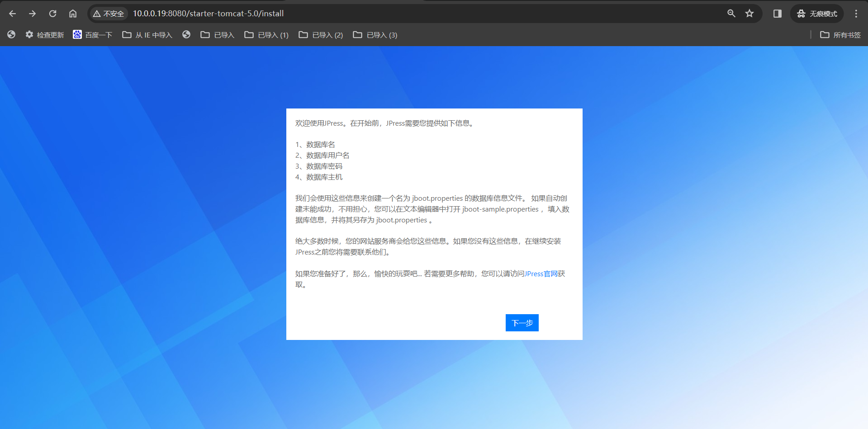Open the zoom magnifier icon
Screen dimensions: 868x429
(731, 14)
